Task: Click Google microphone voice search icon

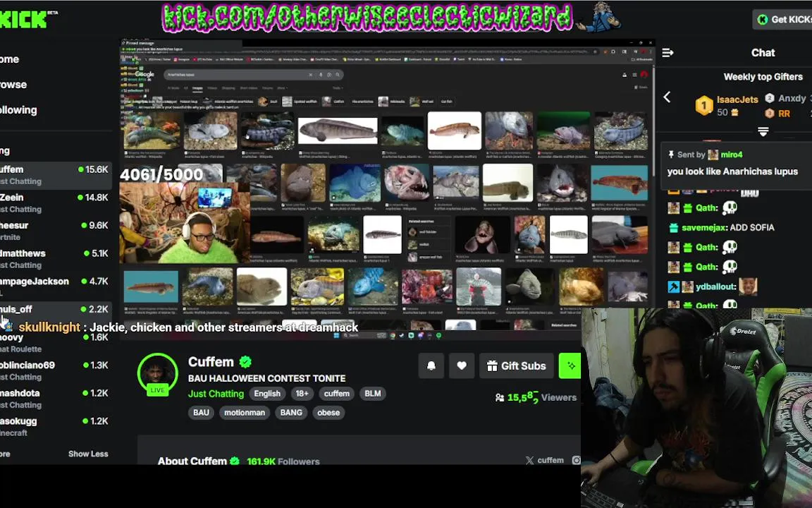Action: tap(321, 75)
